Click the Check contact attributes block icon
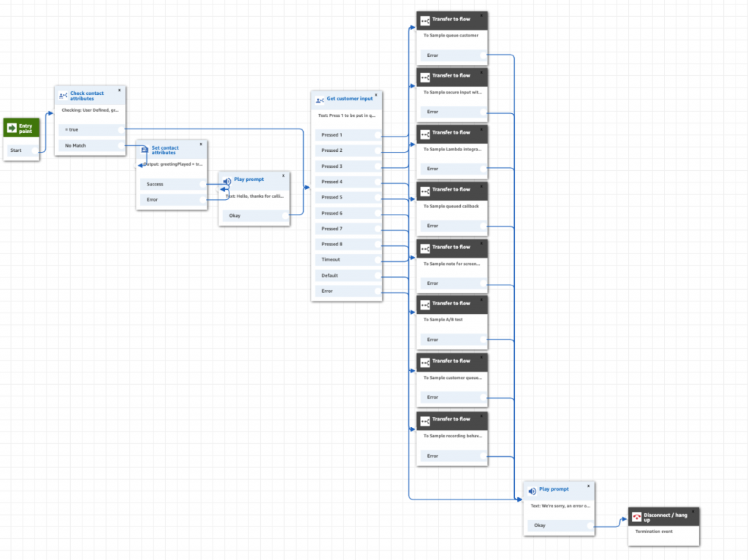This screenshot has width=748, height=560. (x=64, y=96)
